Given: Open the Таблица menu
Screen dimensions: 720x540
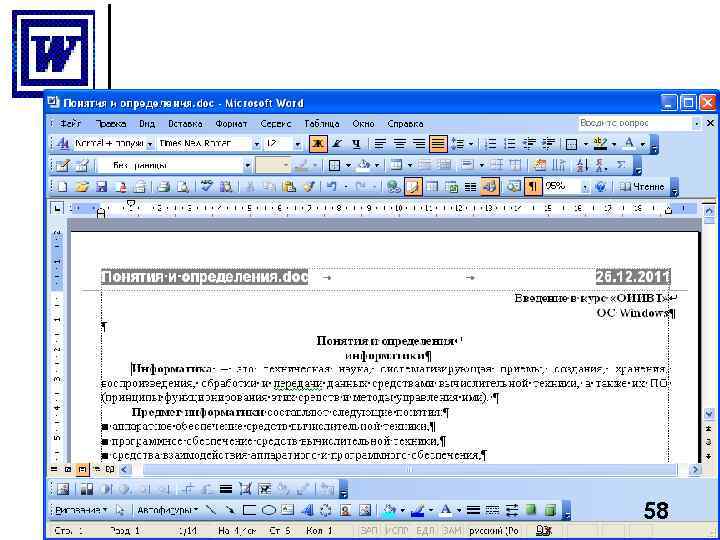Looking at the screenshot, I should [x=322, y=124].
